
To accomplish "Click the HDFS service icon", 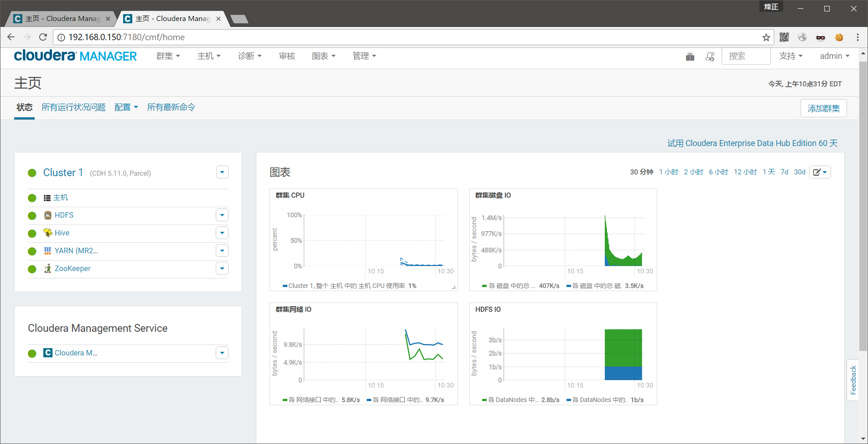I will [47, 215].
